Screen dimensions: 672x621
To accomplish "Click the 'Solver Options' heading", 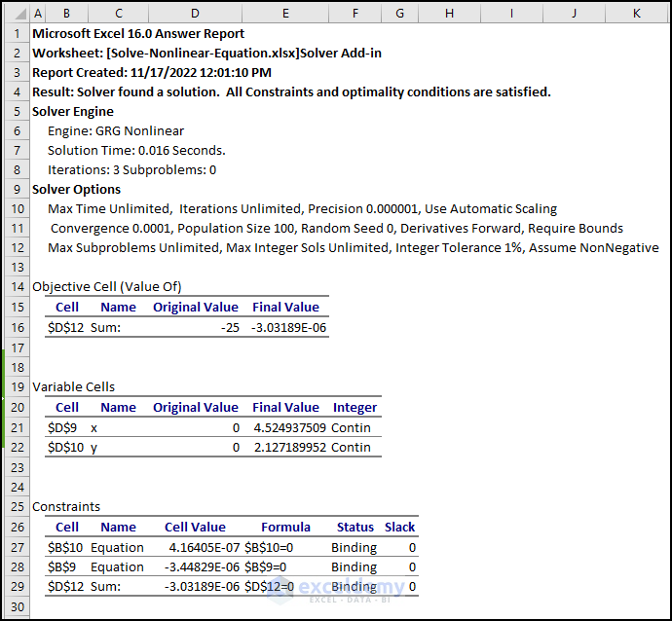I will pyautogui.click(x=76, y=189).
